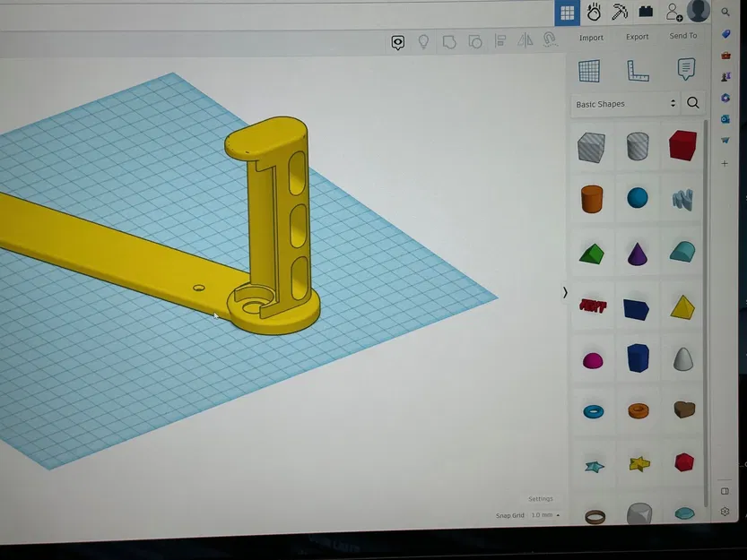This screenshot has width=747, height=560.
Task: Click the Align tool icon
Action: coord(499,41)
